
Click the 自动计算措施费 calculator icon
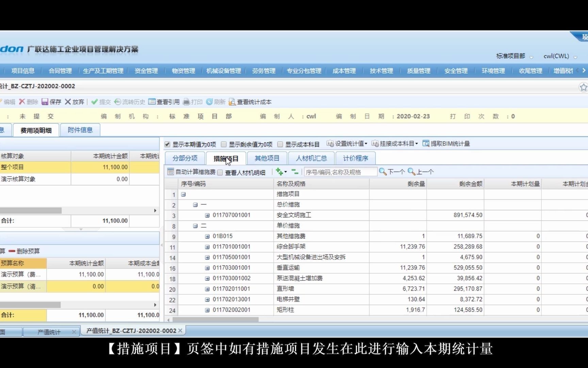tap(170, 172)
